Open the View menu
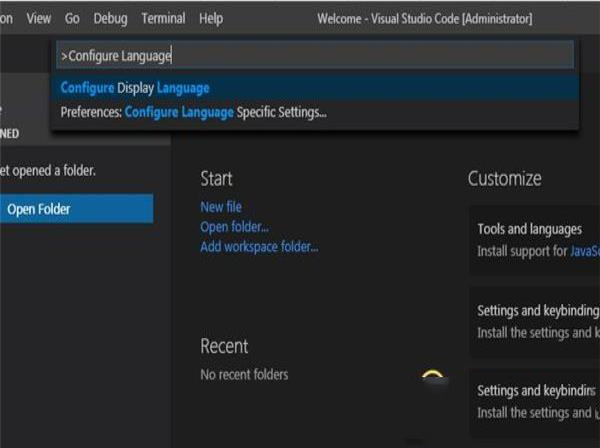 39,18
